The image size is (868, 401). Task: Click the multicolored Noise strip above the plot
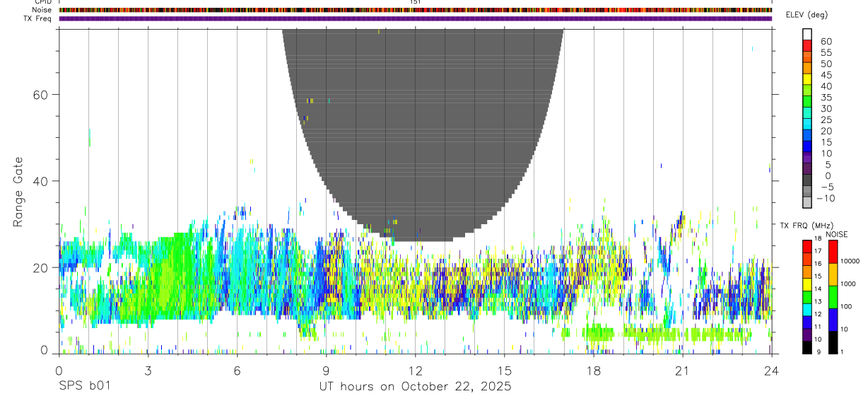pos(415,10)
